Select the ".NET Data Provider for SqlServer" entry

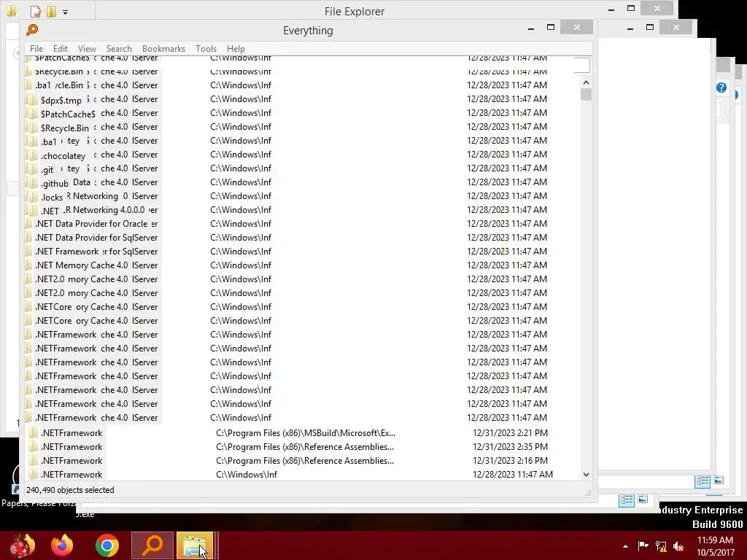point(96,238)
